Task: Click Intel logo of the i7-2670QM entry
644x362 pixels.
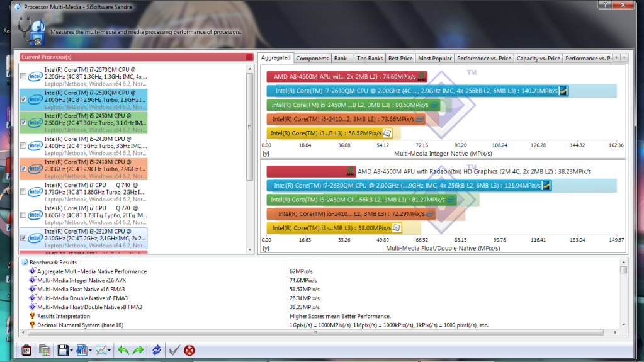Action: [x=35, y=76]
